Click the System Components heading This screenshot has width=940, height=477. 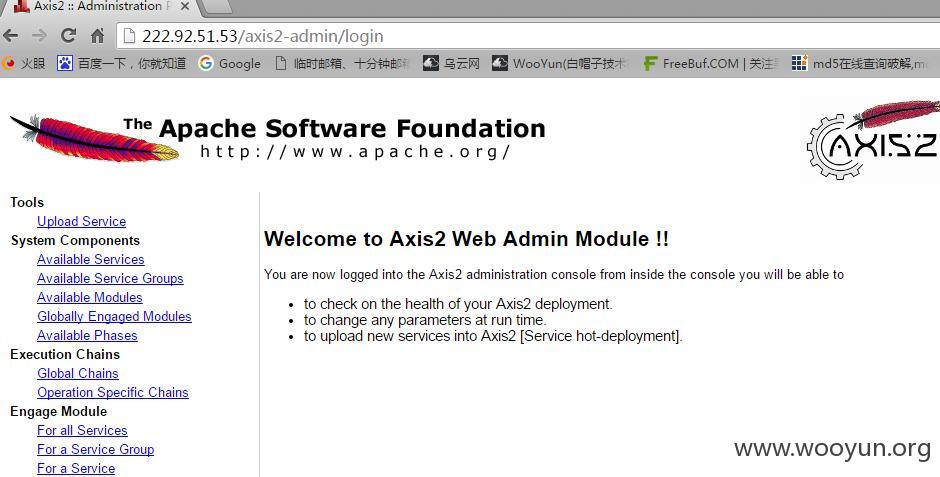point(75,241)
